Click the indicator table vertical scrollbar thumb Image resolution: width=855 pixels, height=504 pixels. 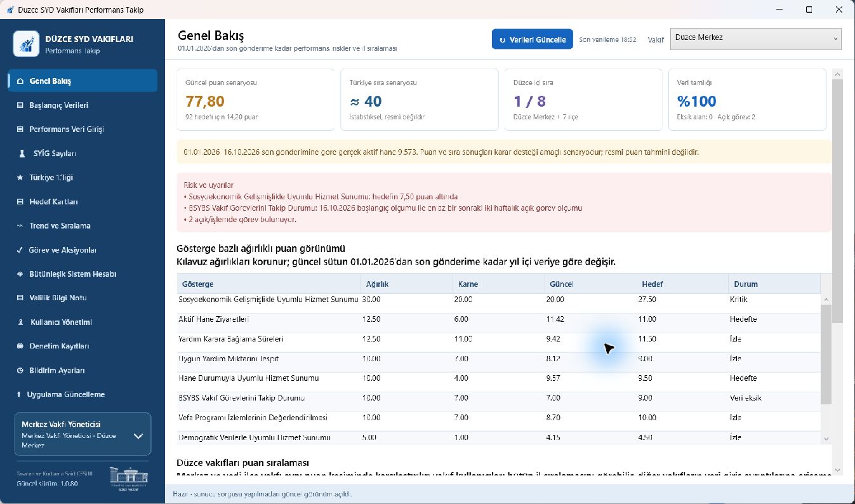click(x=826, y=354)
